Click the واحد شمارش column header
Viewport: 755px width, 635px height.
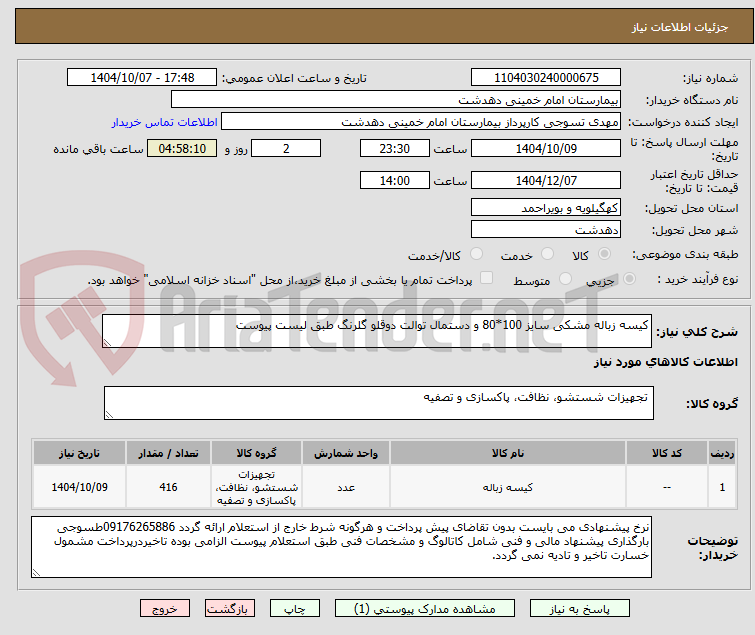[346, 453]
